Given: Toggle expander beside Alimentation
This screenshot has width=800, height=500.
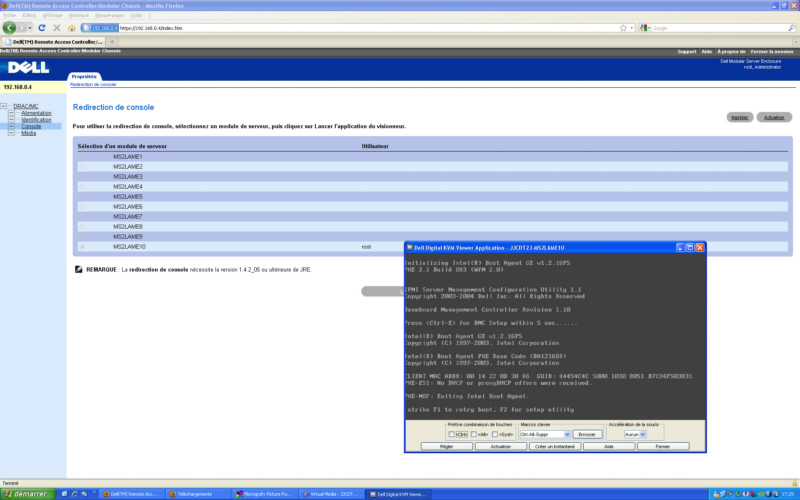Looking at the screenshot, I should [x=11, y=113].
